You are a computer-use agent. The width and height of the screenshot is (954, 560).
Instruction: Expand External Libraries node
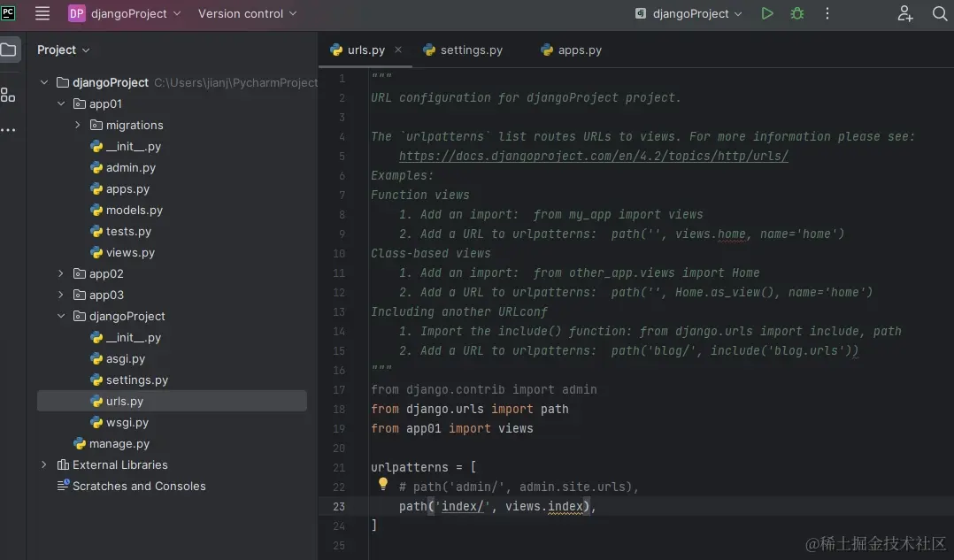click(44, 464)
